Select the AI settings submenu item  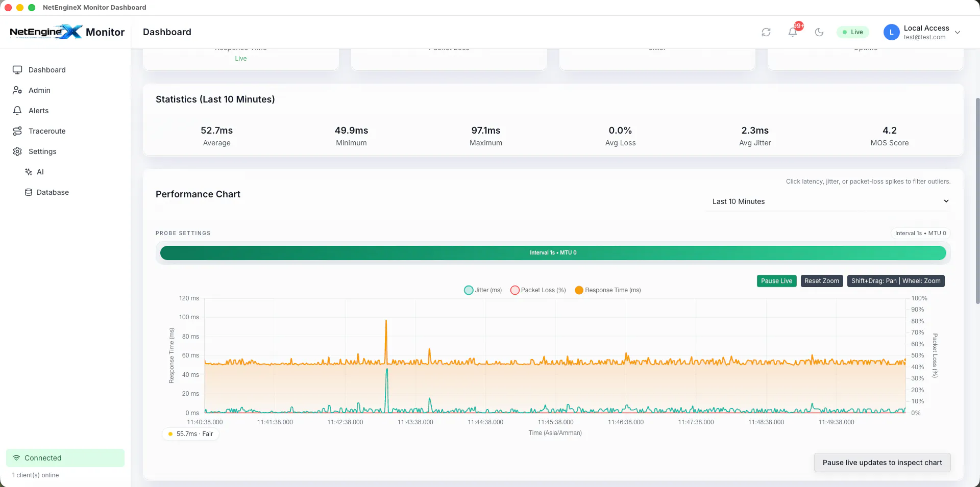point(71,172)
